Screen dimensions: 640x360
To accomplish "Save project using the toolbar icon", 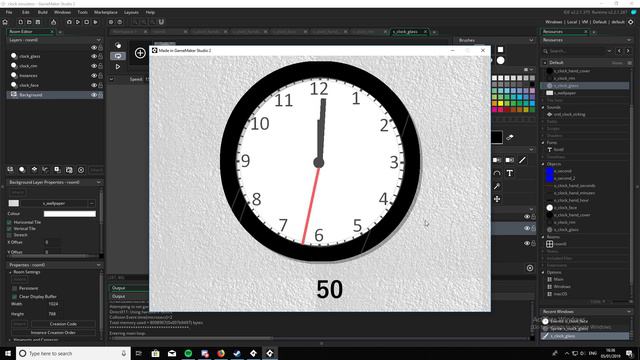I will point(38,22).
